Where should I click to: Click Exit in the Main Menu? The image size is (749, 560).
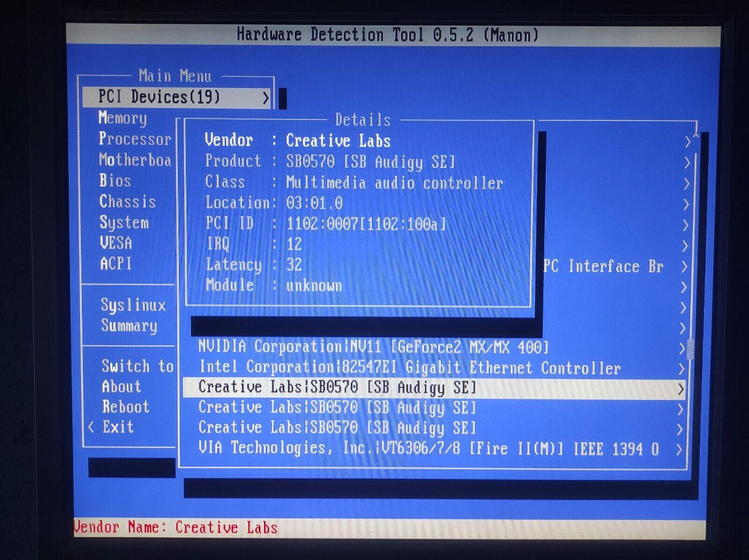[118, 427]
